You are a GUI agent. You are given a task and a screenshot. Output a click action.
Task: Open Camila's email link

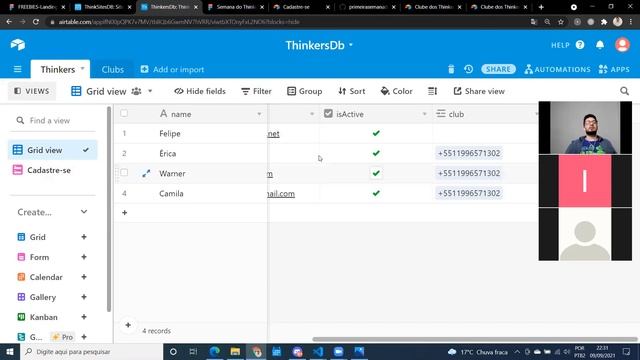[281, 193]
